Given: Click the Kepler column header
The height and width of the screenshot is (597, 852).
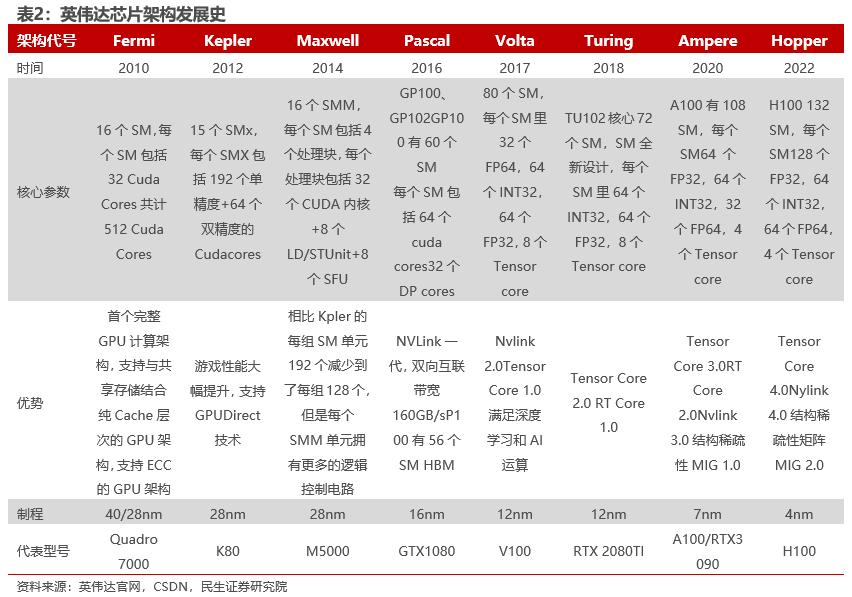Looking at the screenshot, I should click(228, 41).
